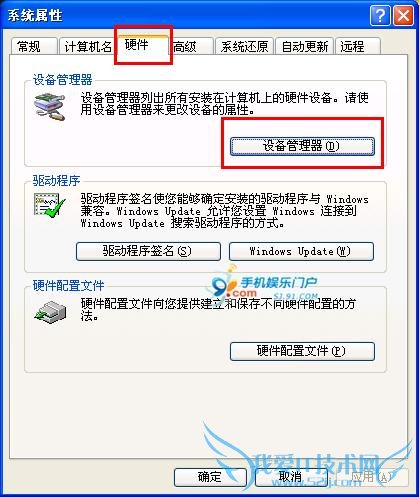Click the Windows Update(W) button
Image resolution: width=419 pixels, height=497 pixels.
pos(301,251)
